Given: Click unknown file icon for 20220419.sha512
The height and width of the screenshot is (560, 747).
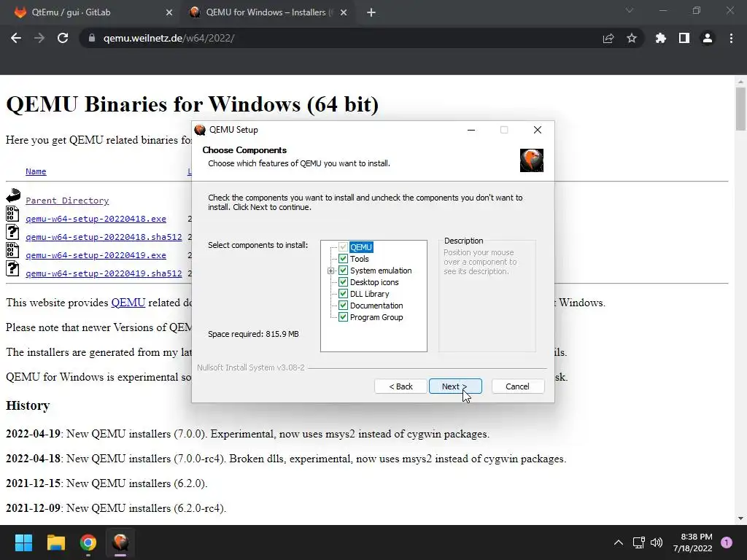Looking at the screenshot, I should pos(12,268).
